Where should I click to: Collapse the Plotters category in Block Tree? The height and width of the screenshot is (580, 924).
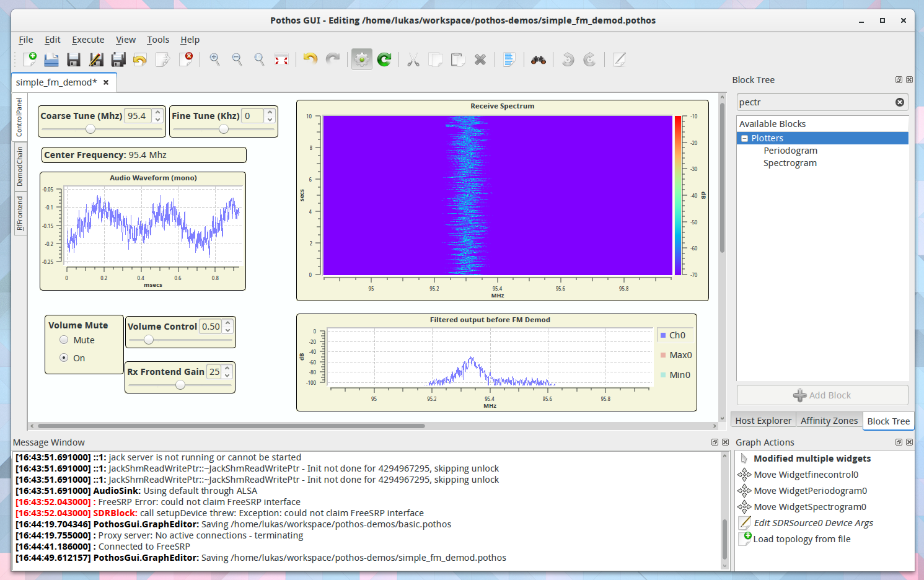point(744,138)
